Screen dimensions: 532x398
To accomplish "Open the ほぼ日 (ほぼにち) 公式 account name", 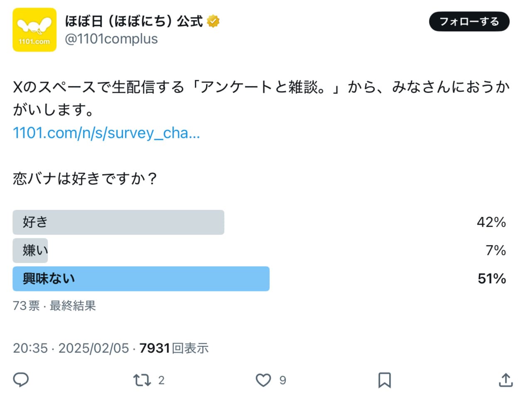I will (134, 21).
